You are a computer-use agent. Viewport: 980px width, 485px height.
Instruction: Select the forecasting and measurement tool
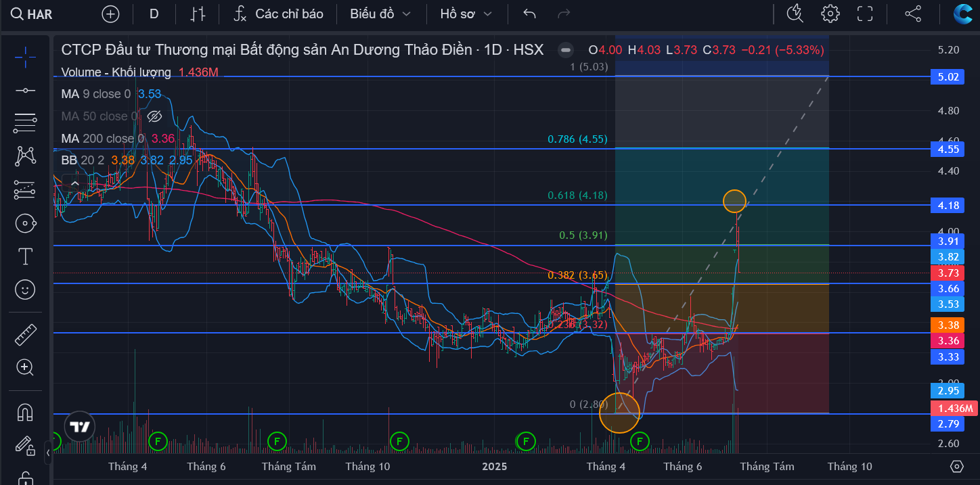pyautogui.click(x=25, y=189)
